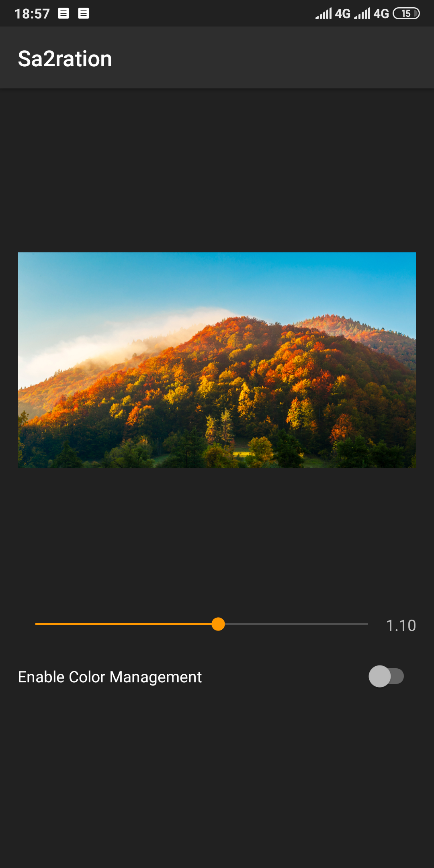Tap the first notification icon in status bar
This screenshot has width=434, height=868.
(x=63, y=14)
